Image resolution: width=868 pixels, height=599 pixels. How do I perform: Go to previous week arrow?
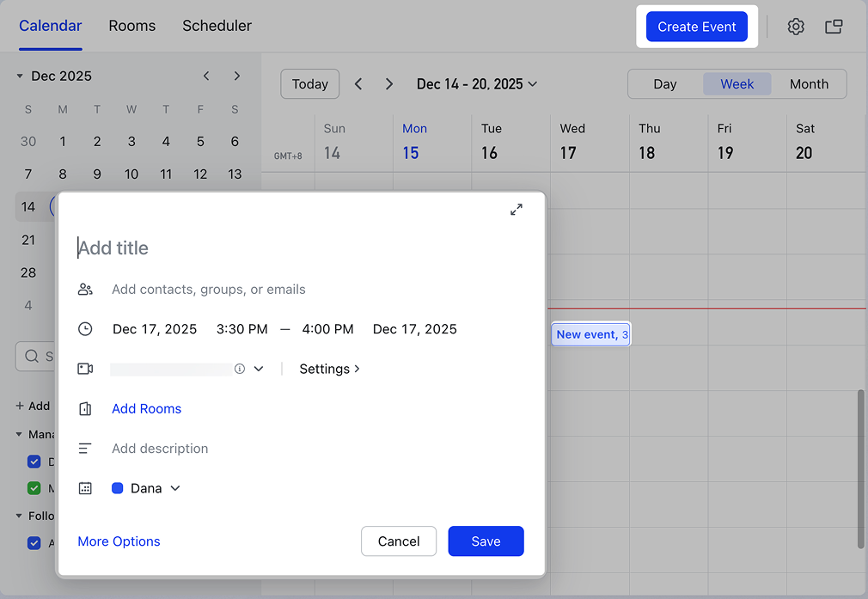point(358,84)
